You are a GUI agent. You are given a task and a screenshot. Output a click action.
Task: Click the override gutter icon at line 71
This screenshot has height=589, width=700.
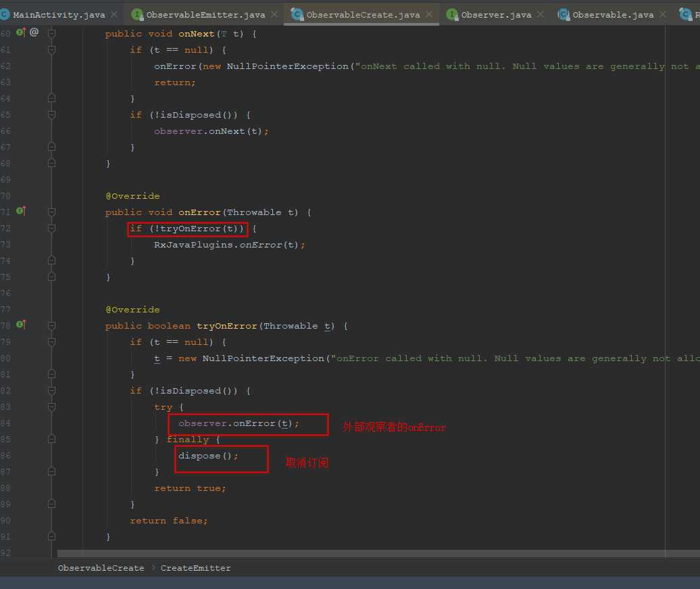21,211
